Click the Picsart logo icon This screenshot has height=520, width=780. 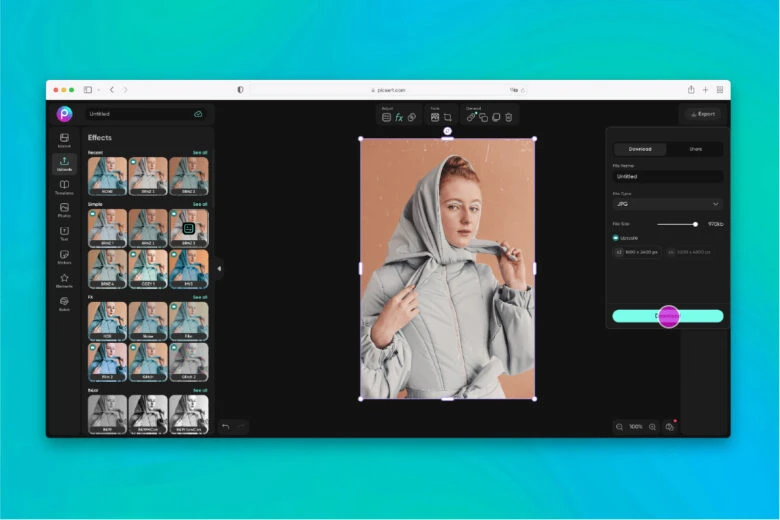tap(64, 114)
